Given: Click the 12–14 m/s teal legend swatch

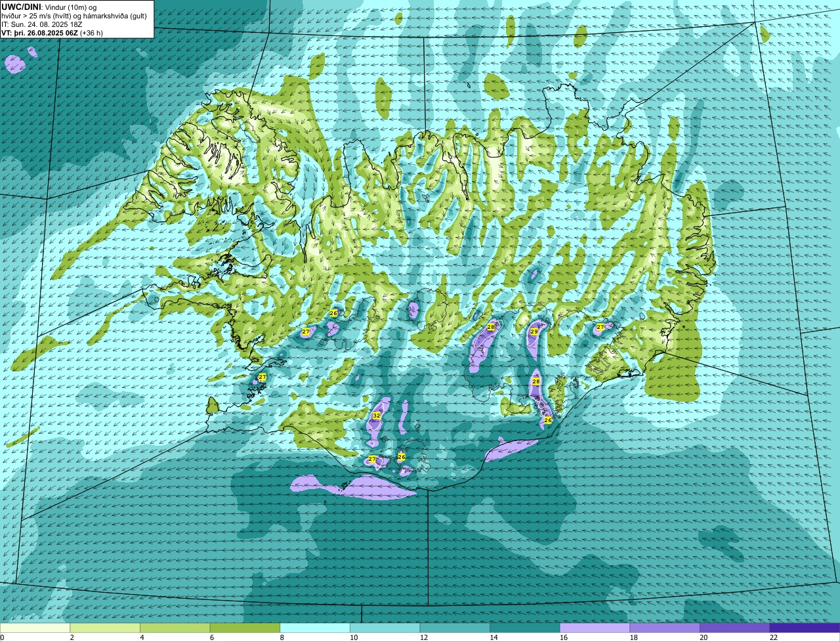Looking at the screenshot, I should [x=455, y=628].
